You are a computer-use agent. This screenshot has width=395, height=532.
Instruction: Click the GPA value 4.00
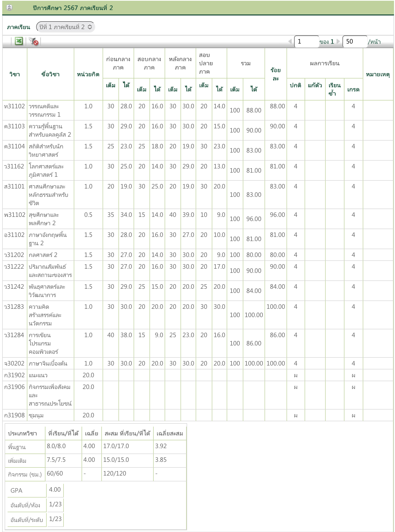[x=55, y=490]
